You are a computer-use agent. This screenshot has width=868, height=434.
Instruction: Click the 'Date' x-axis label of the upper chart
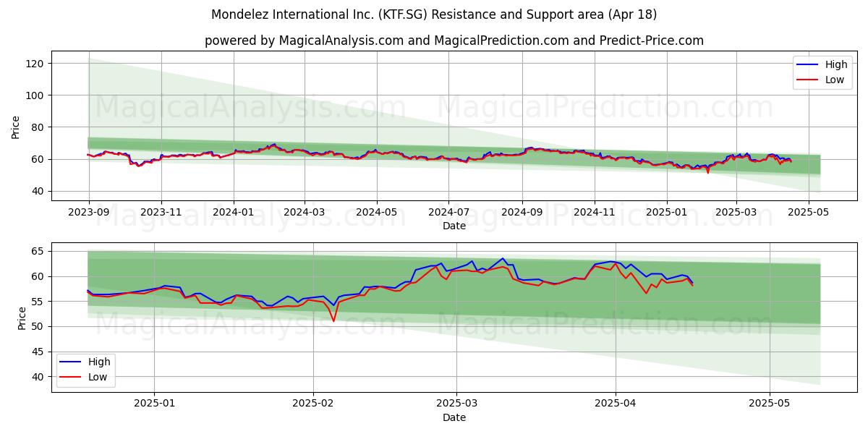pyautogui.click(x=454, y=226)
